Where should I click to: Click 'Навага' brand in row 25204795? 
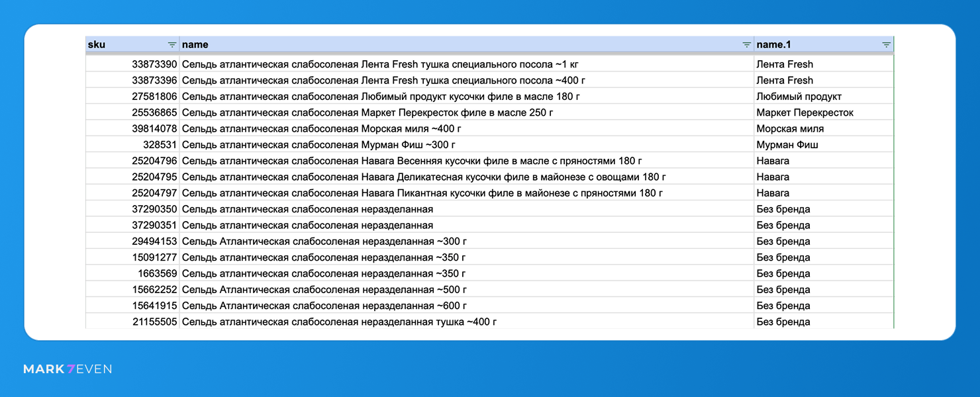(x=824, y=177)
